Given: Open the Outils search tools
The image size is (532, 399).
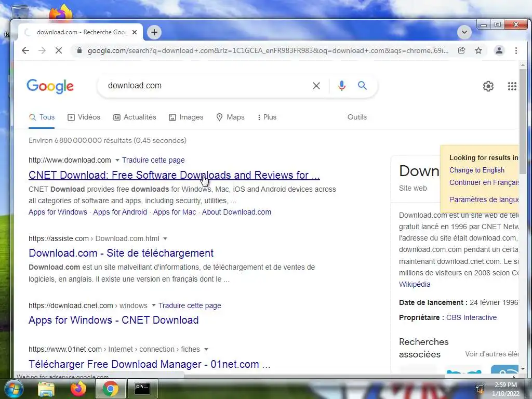Looking at the screenshot, I should click(x=357, y=117).
